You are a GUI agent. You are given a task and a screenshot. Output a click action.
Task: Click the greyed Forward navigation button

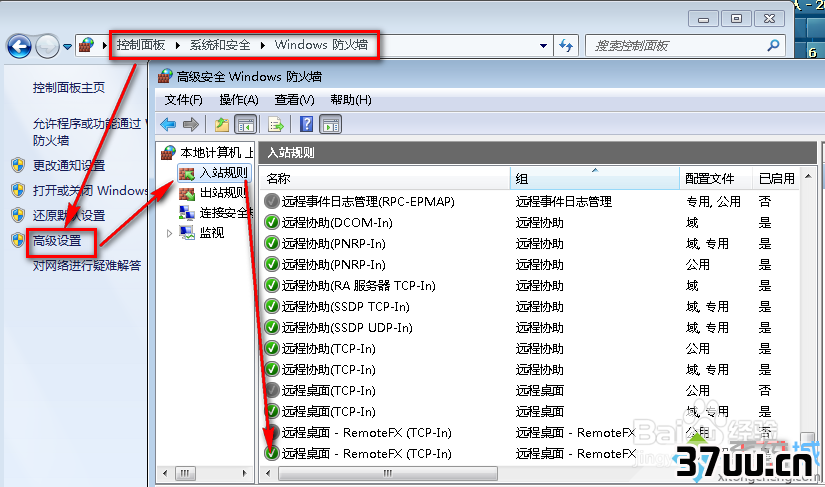[x=47, y=46]
